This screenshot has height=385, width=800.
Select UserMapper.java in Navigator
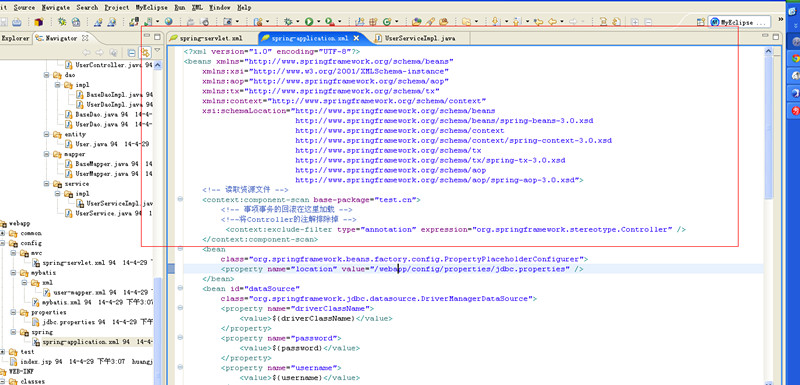(x=109, y=174)
